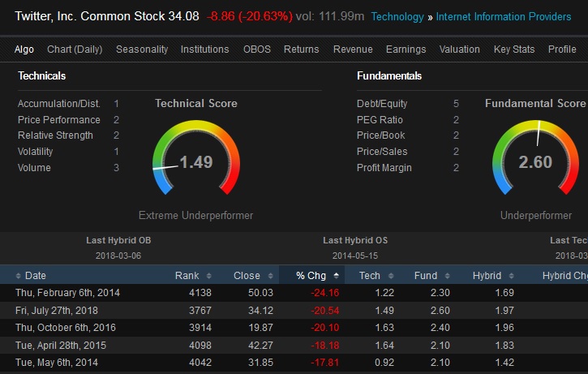Viewport: 588px width, 374px height.
Task: Click the Fundamental Score gauge
Action: [x=535, y=157]
